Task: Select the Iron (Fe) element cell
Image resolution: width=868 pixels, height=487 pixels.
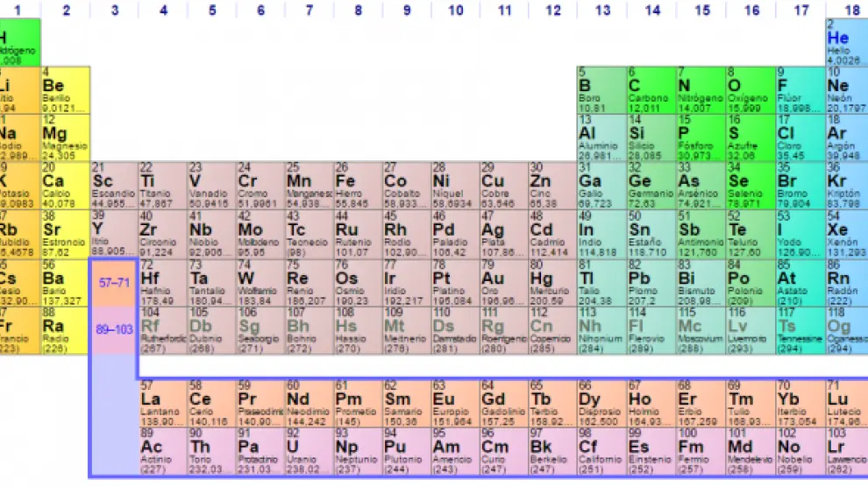Action: pos(356,185)
